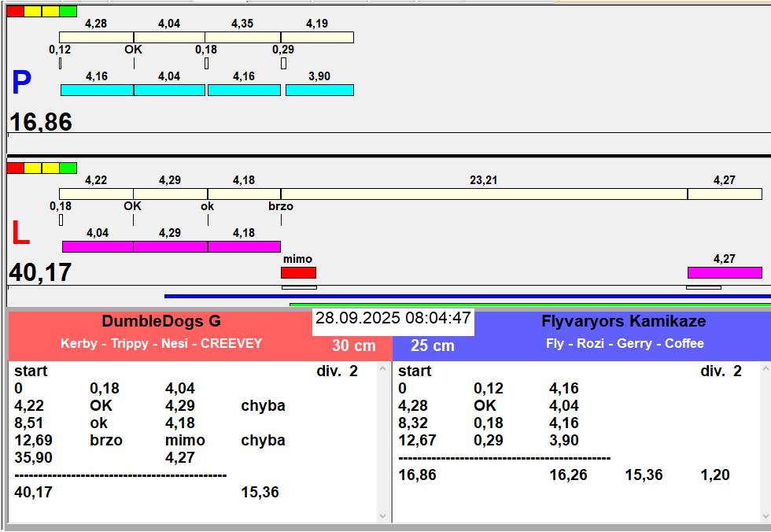Click the green start light in the L lane
Screen dimensions: 771x532
point(68,168)
